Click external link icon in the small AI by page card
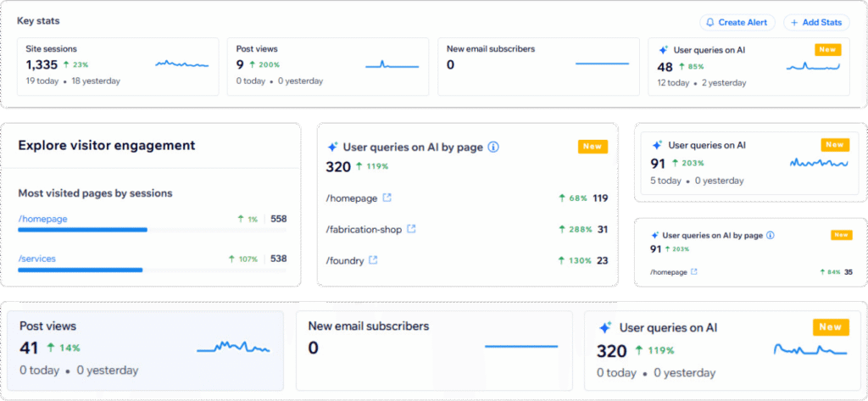The height and width of the screenshot is (401, 868). tap(694, 272)
